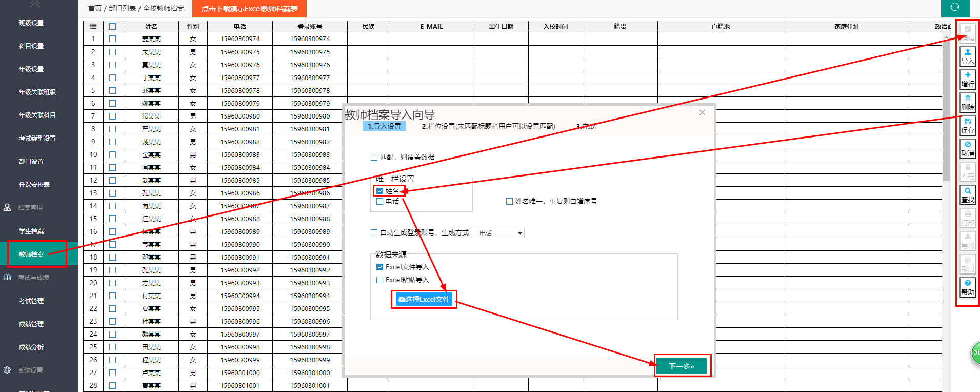Tick the 自动生成登录账号 checkbox

point(374,233)
